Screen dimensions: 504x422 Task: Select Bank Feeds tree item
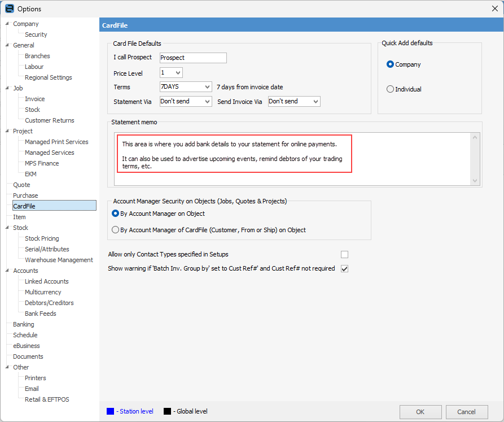click(41, 314)
